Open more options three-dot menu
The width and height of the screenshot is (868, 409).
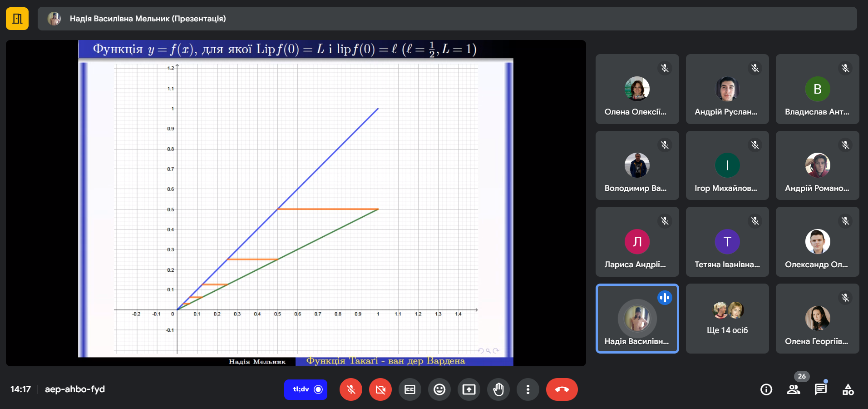[x=528, y=389]
